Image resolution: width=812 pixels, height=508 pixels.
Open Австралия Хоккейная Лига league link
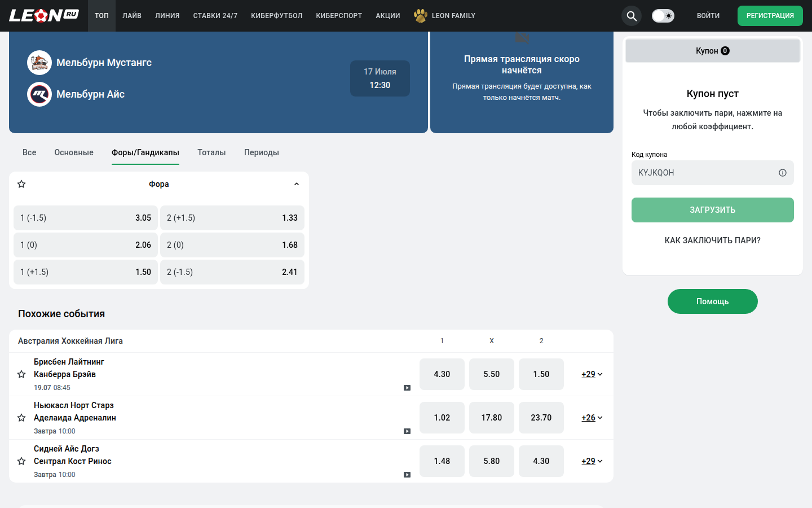coord(70,341)
